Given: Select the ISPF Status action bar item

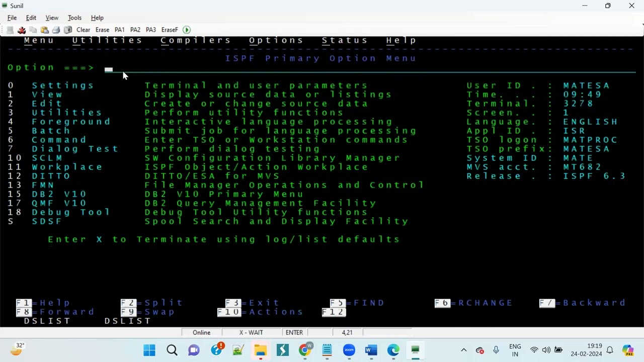Looking at the screenshot, I should point(345,40).
